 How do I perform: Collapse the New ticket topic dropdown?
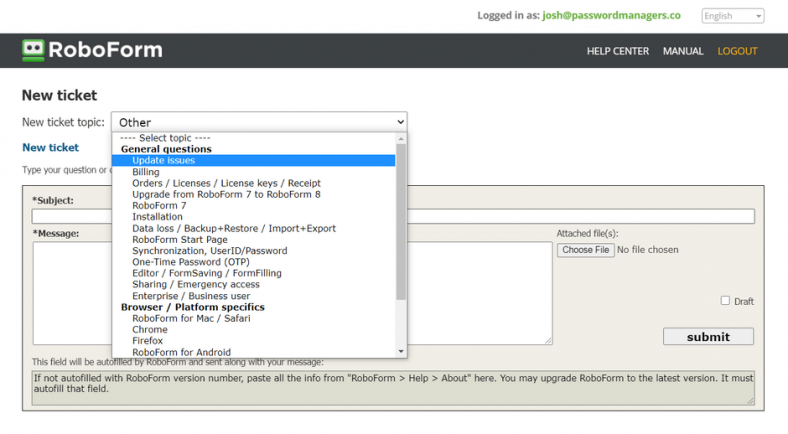[259, 122]
